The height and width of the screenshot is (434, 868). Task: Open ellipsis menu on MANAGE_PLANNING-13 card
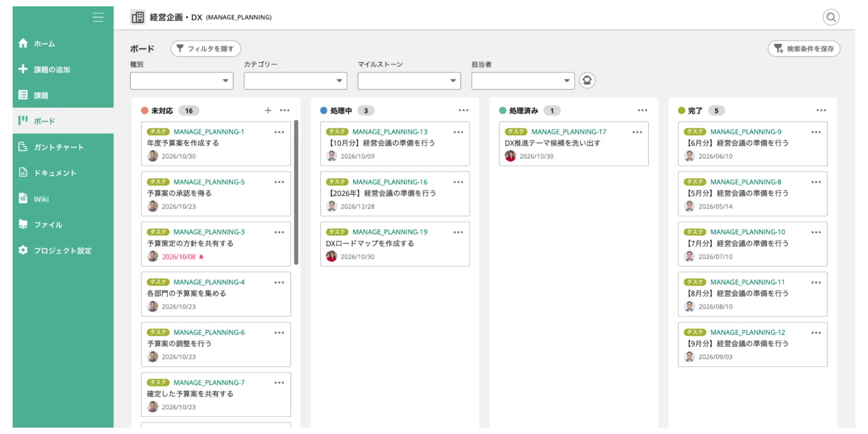tap(458, 132)
